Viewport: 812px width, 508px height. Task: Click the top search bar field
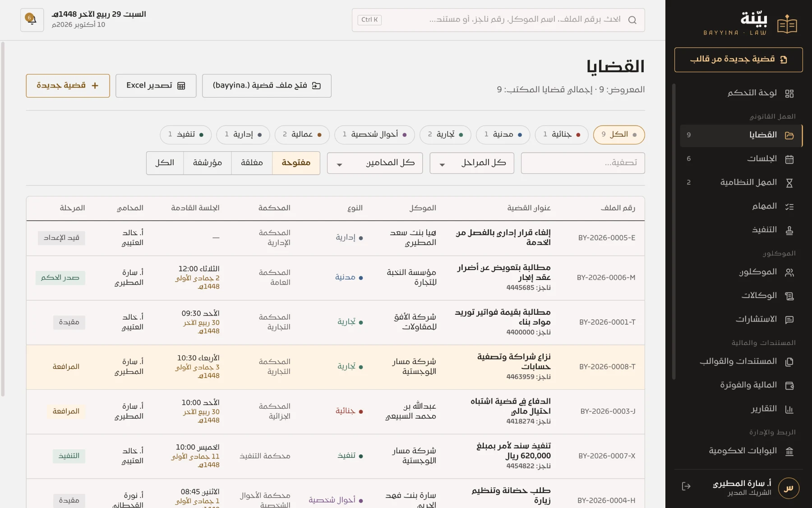[498, 20]
